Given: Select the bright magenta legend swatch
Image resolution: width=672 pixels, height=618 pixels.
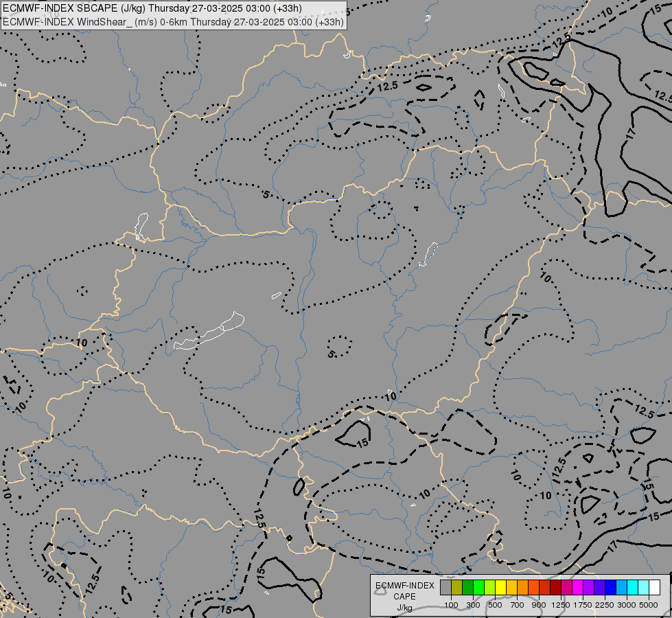Looking at the screenshot, I should click(577, 588).
